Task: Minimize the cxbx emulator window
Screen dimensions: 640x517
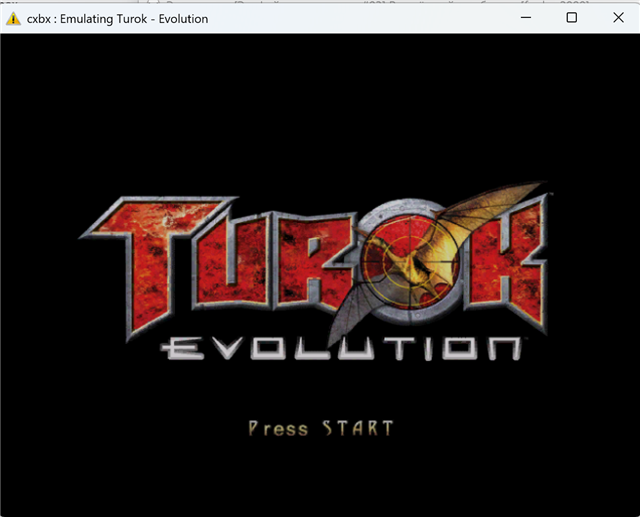Action: click(x=526, y=18)
